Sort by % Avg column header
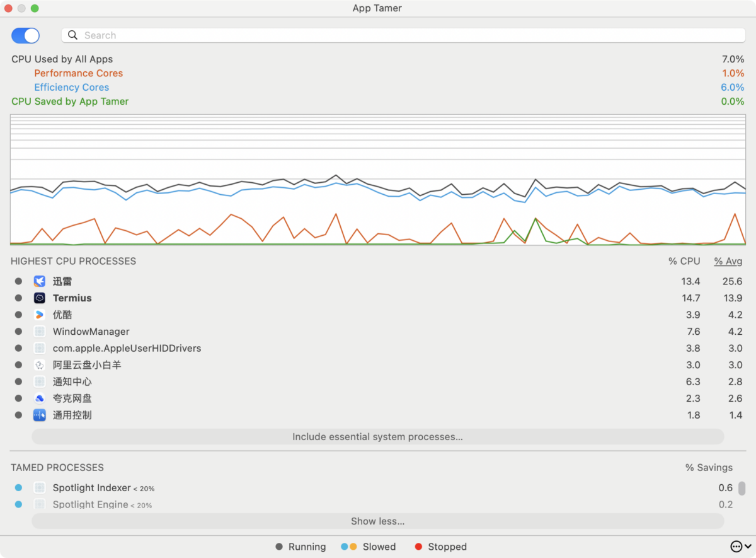This screenshot has height=558, width=756. coord(728,261)
